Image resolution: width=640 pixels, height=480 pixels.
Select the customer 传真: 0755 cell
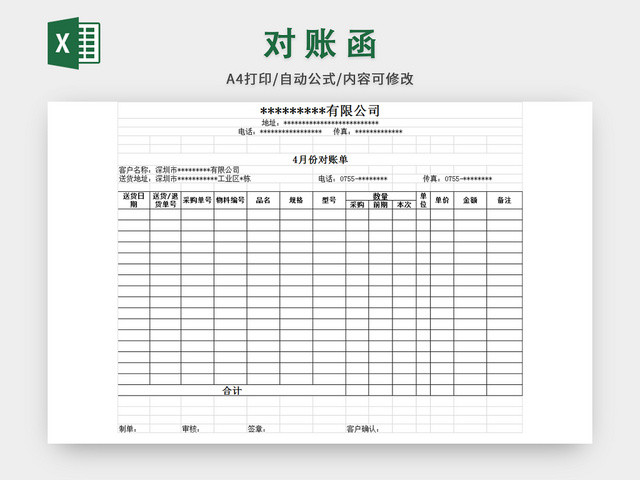coord(457,179)
